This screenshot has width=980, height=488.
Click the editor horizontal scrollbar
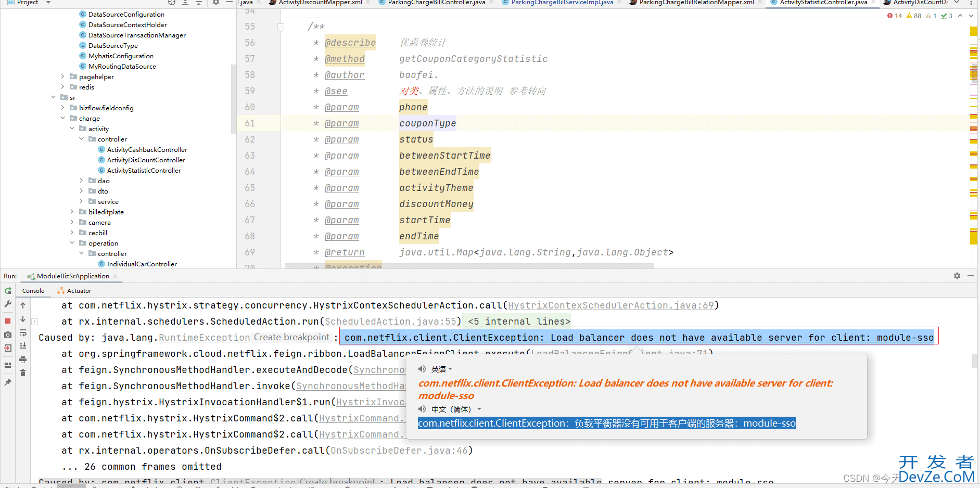pos(468,266)
